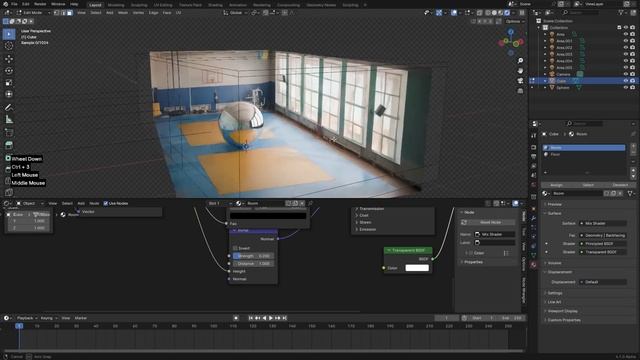Click the viewport zoom magnifier icon

[520, 61]
